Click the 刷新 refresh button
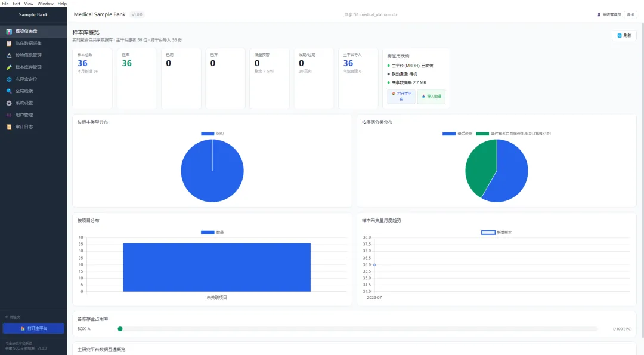644x355 pixels. [x=624, y=35]
